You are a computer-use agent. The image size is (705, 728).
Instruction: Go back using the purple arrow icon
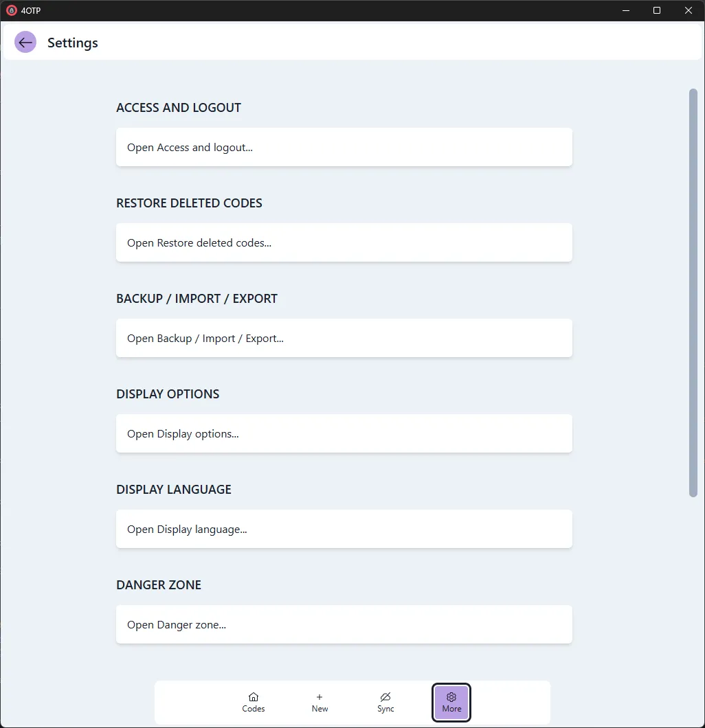[x=25, y=42]
